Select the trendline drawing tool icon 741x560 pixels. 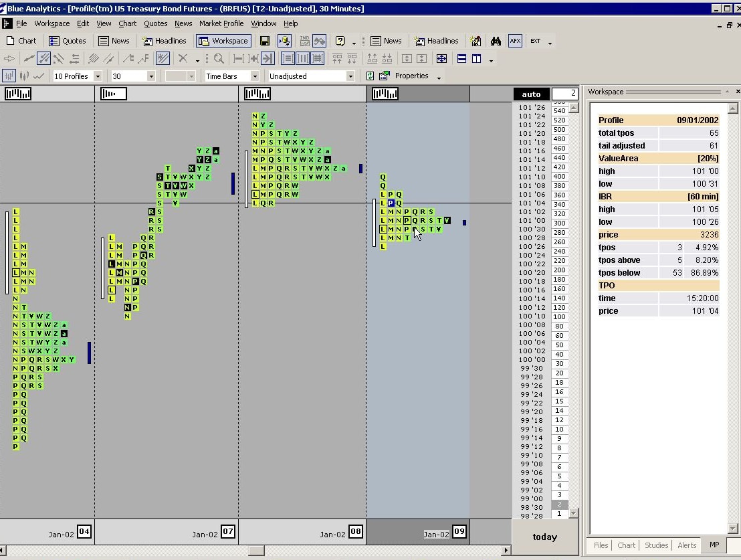pos(29,58)
